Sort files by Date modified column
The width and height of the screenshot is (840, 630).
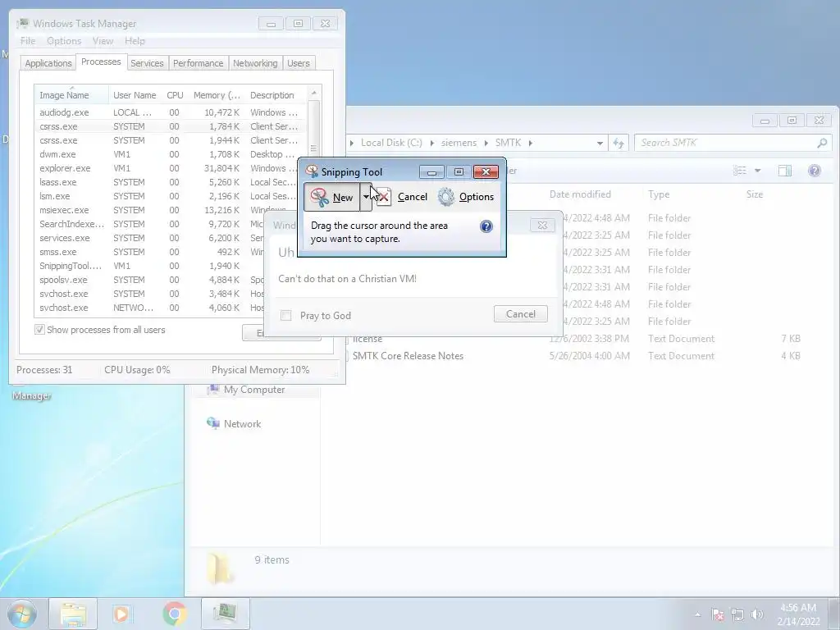pyautogui.click(x=580, y=194)
